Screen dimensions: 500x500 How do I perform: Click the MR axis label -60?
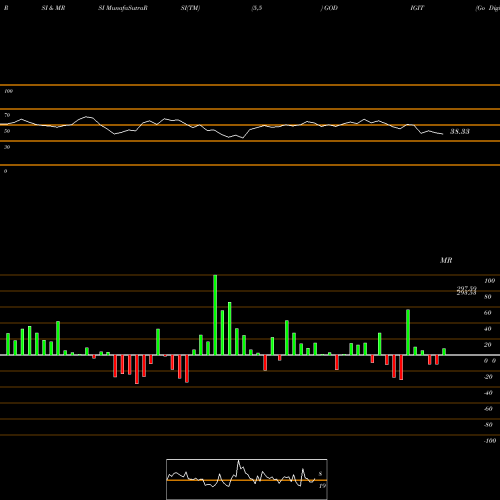(488, 409)
